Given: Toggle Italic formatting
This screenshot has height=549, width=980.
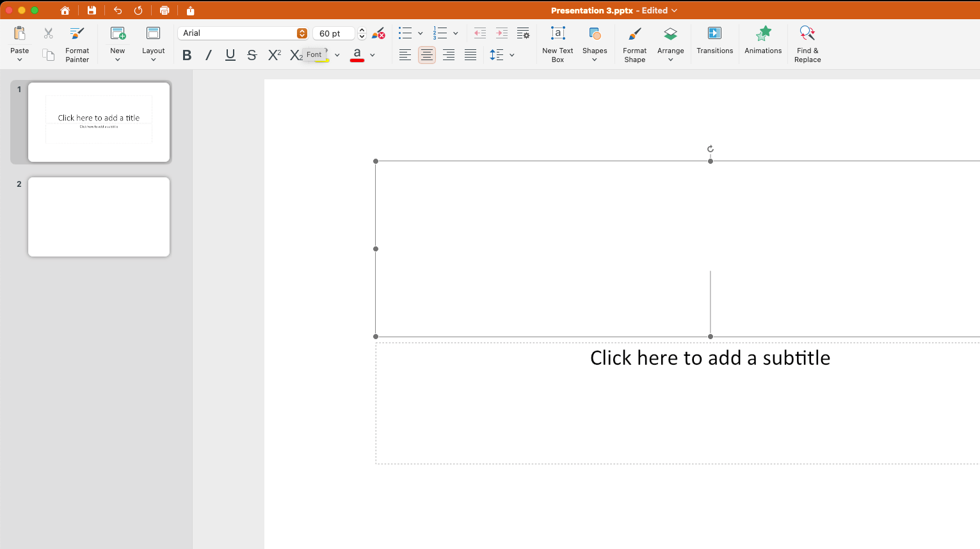Looking at the screenshot, I should click(208, 55).
